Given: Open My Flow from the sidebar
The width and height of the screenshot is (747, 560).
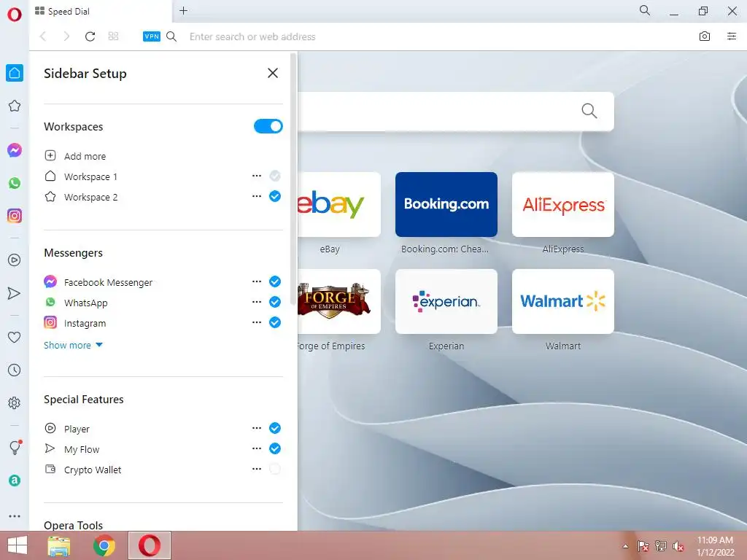Looking at the screenshot, I should point(15,293).
